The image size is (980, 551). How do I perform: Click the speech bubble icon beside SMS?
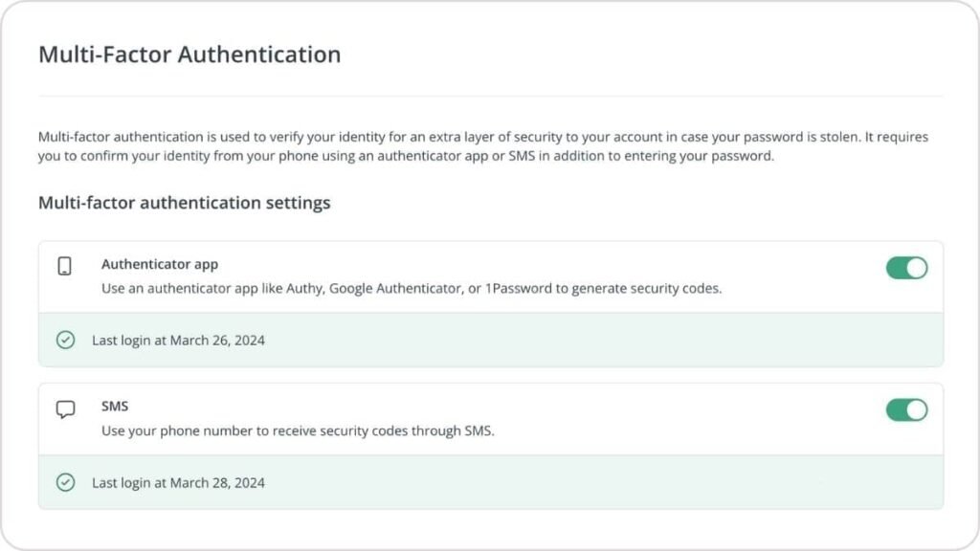coord(65,409)
